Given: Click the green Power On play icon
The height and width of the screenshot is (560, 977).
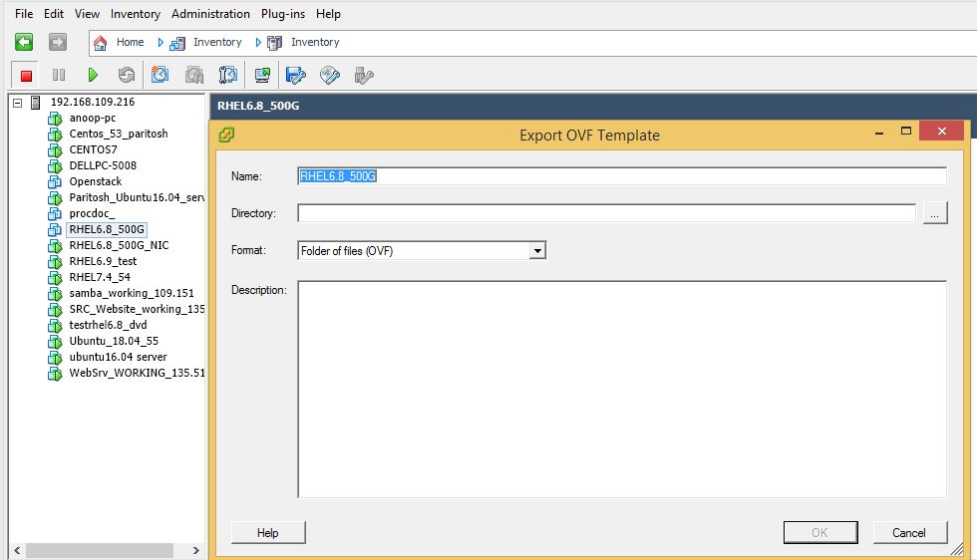Looking at the screenshot, I should 93,76.
